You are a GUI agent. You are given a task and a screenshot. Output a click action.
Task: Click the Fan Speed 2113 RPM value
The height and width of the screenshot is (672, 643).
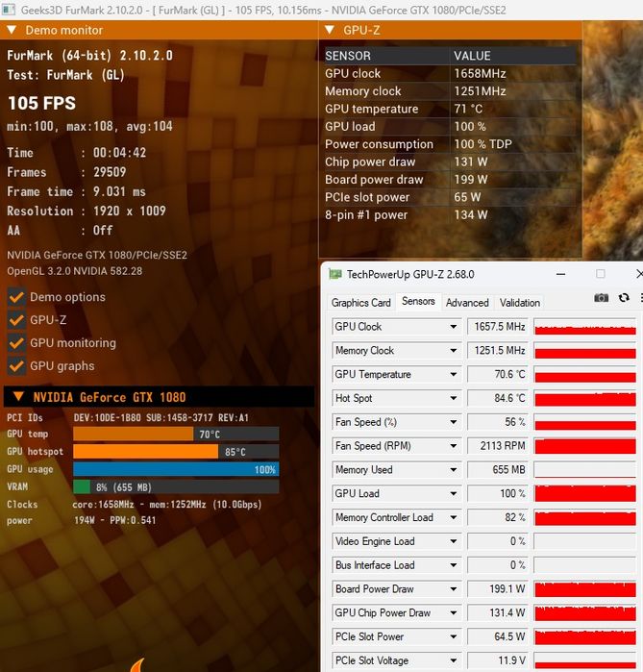click(498, 446)
